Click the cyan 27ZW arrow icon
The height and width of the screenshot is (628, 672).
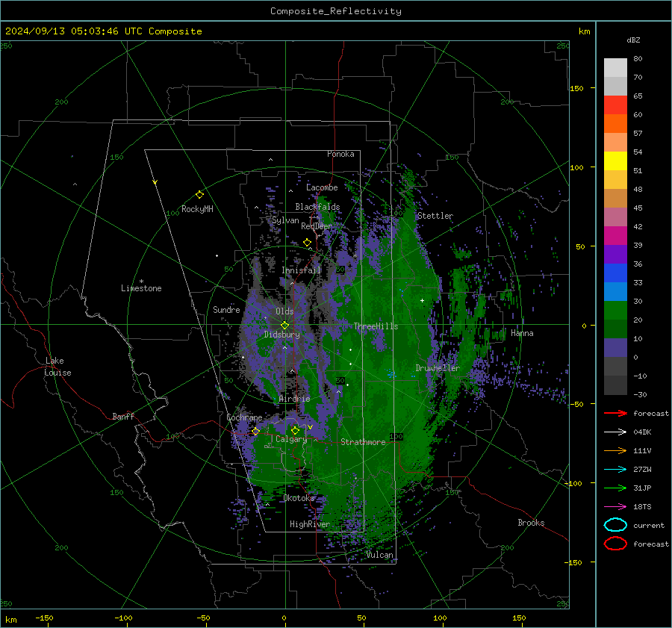tap(615, 470)
